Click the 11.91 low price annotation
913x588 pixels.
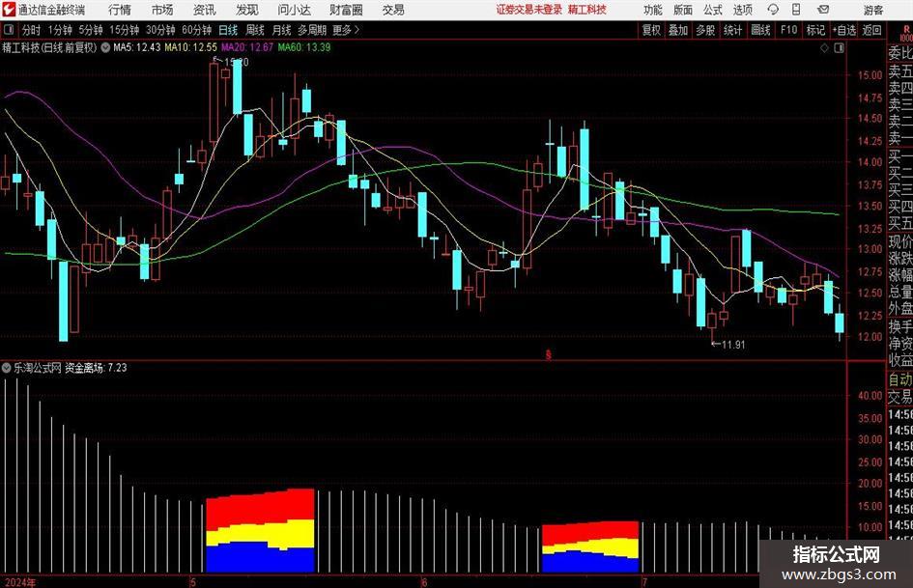point(733,345)
